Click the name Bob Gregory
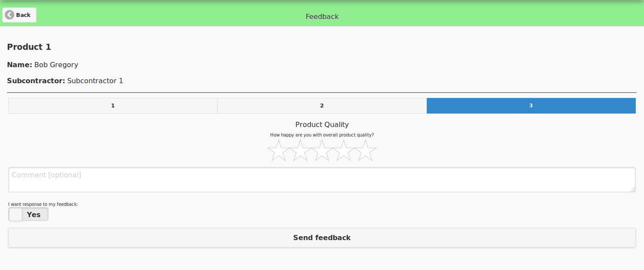This screenshot has height=270, width=644. pyautogui.click(x=56, y=65)
